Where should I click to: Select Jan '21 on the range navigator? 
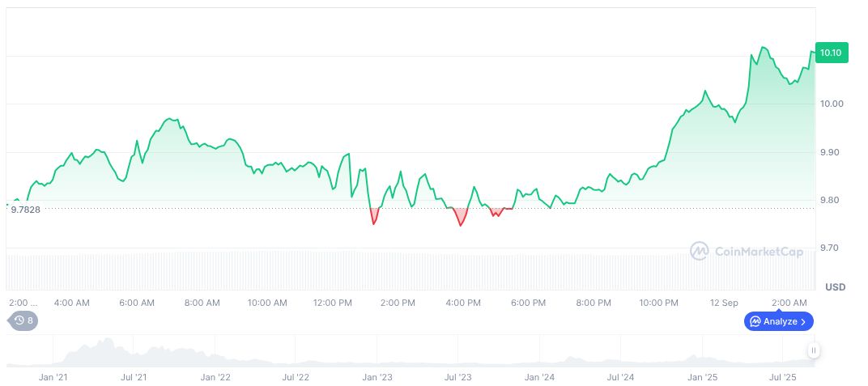[x=53, y=377]
